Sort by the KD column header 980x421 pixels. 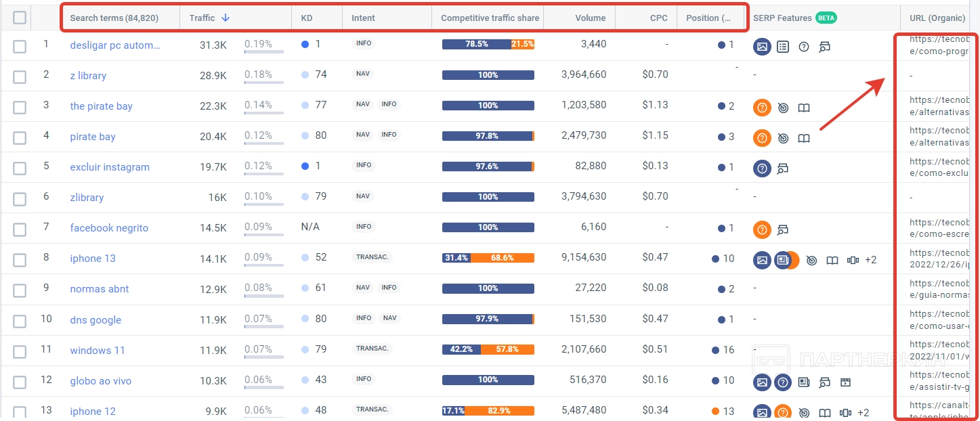click(x=307, y=18)
